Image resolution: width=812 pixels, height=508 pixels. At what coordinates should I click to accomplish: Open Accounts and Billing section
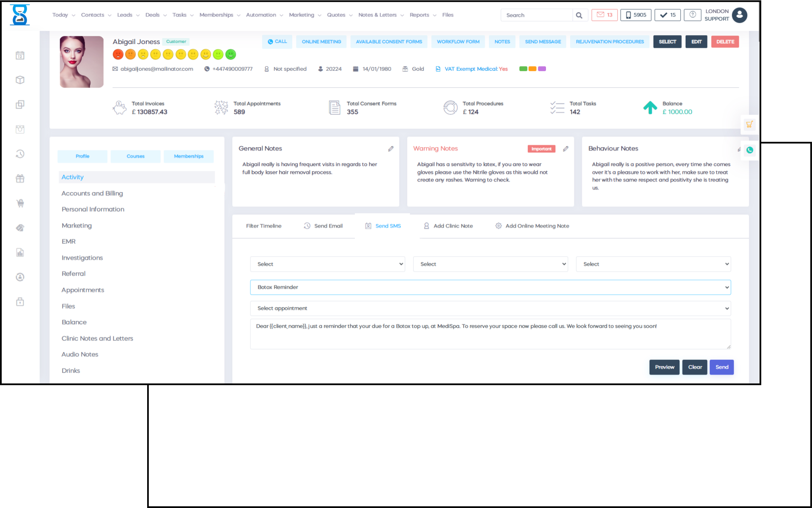tap(92, 193)
